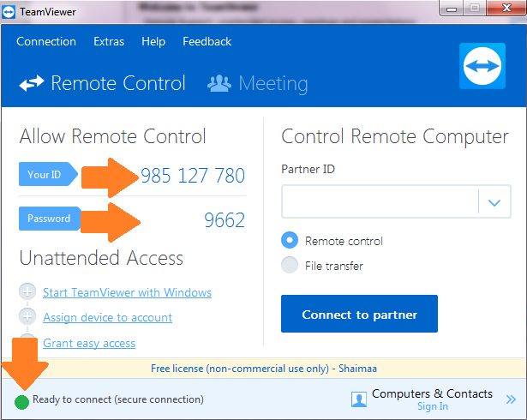This screenshot has width=527, height=420.
Task: Click the Computers & Contacts person icon
Action: [x=359, y=399]
